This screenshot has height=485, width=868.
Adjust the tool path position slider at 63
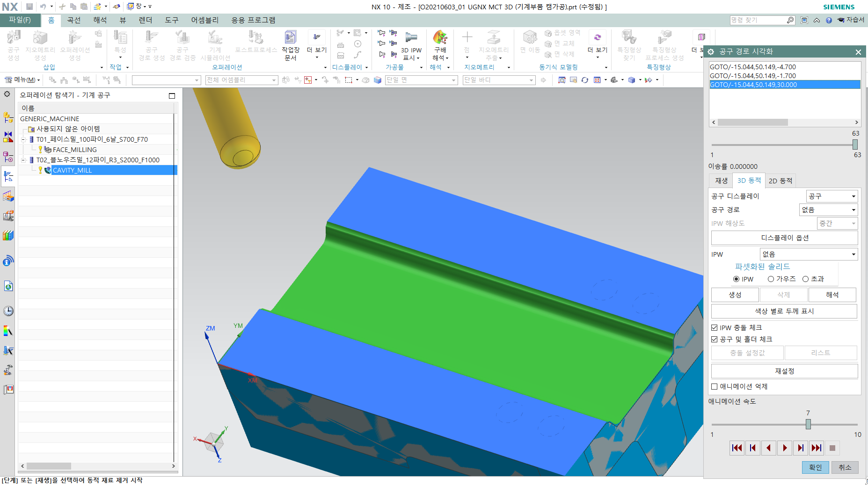pos(855,145)
